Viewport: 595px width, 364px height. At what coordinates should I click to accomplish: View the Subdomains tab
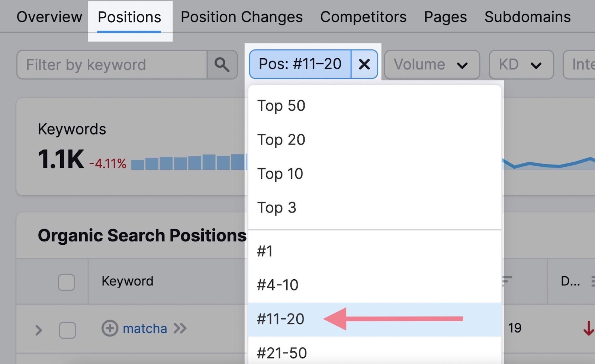coord(527,17)
